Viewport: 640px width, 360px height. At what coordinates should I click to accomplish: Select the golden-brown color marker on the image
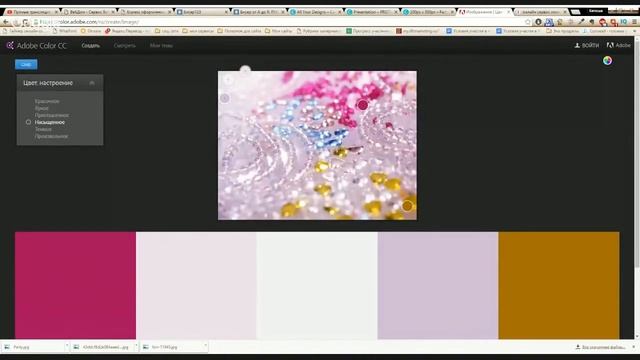tap(407, 206)
